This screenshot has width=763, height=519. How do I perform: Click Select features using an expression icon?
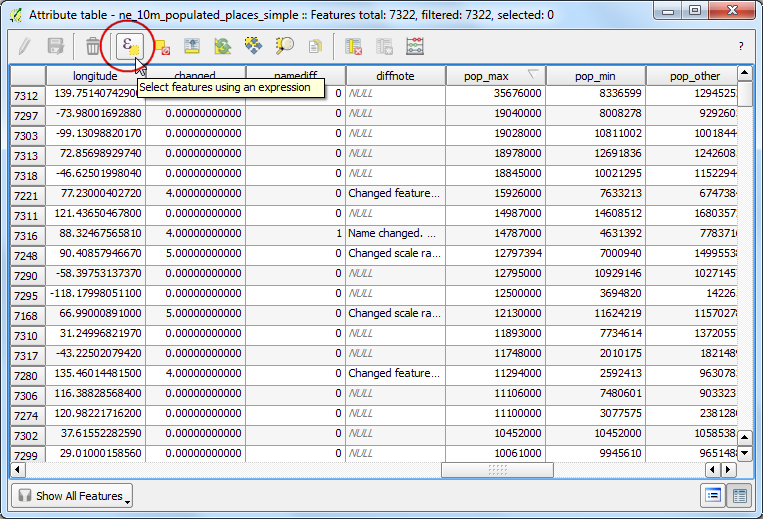(129, 47)
